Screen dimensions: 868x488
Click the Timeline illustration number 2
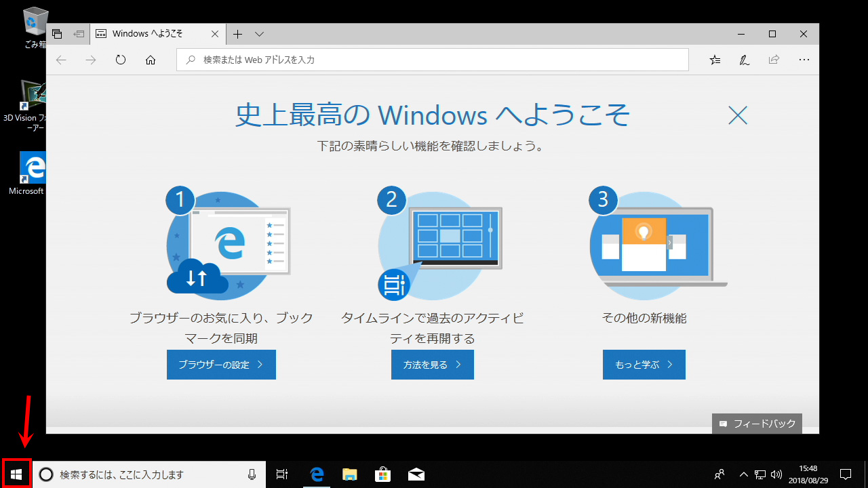click(x=439, y=243)
